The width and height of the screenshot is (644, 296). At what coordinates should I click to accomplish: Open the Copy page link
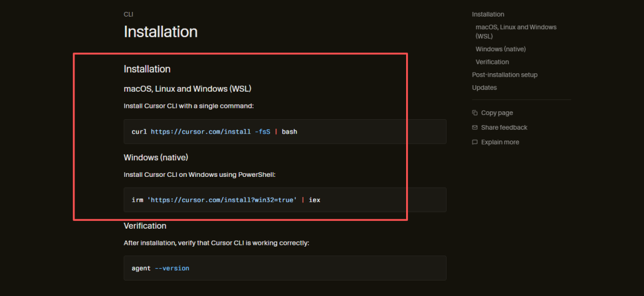(x=497, y=113)
